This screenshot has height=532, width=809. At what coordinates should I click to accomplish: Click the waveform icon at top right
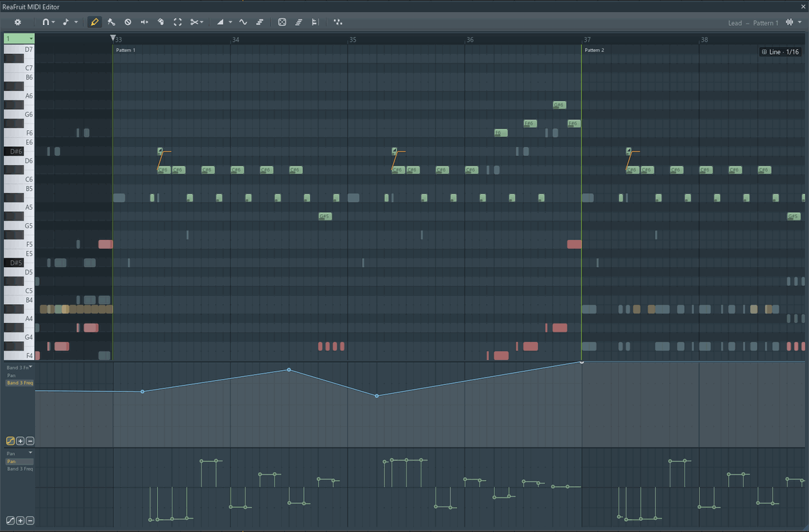coord(789,22)
